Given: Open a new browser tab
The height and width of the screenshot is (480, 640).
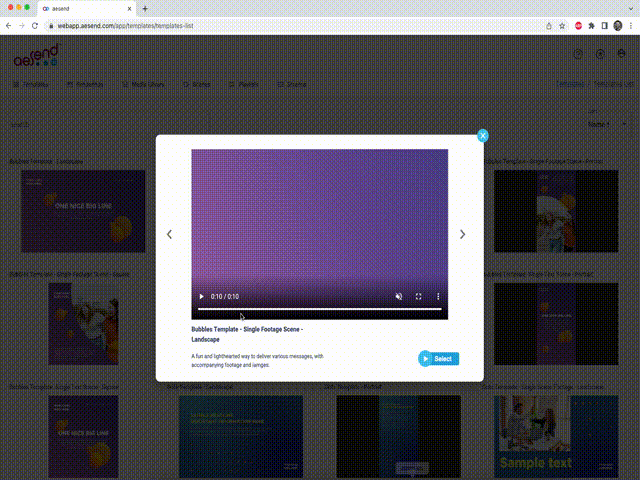Looking at the screenshot, I should (145, 8).
